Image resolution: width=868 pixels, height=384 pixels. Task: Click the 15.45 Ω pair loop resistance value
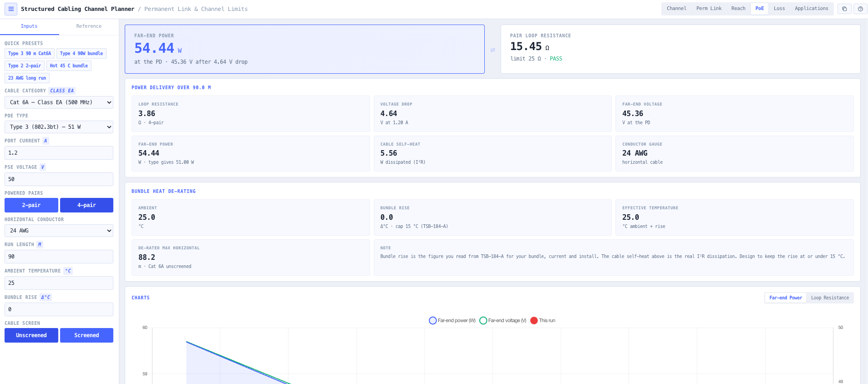[526, 46]
